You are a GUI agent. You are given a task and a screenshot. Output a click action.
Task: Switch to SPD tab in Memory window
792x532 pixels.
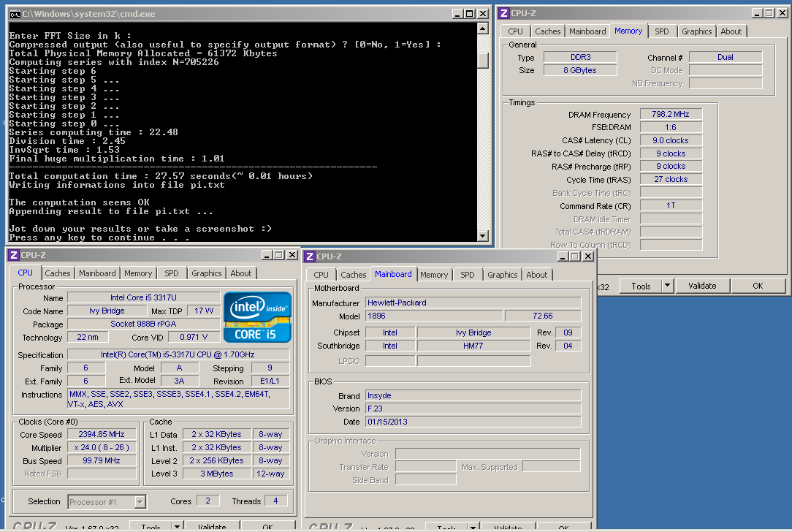[x=662, y=31]
